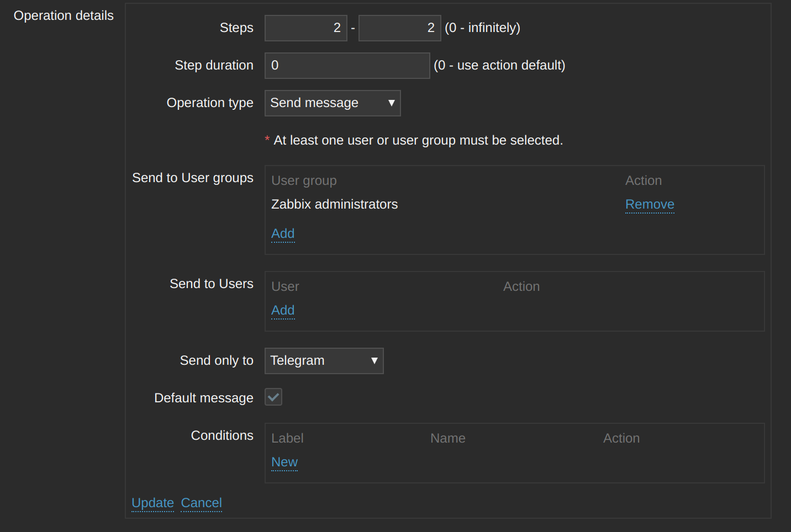This screenshot has width=791, height=532.
Task: Click the Update link
Action: (x=152, y=503)
